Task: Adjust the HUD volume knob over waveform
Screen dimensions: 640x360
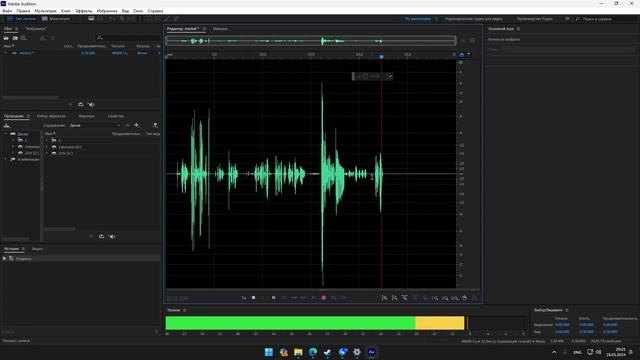Action: (365, 76)
